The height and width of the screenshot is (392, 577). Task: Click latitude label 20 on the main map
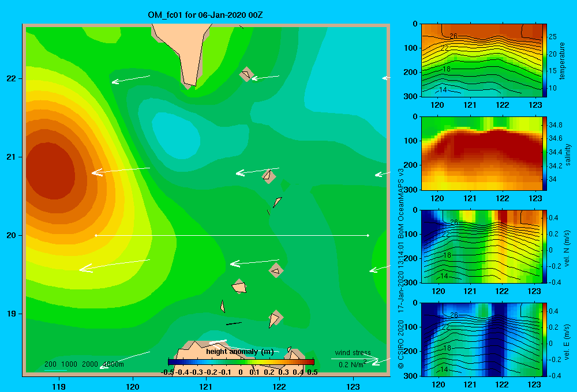click(x=11, y=235)
